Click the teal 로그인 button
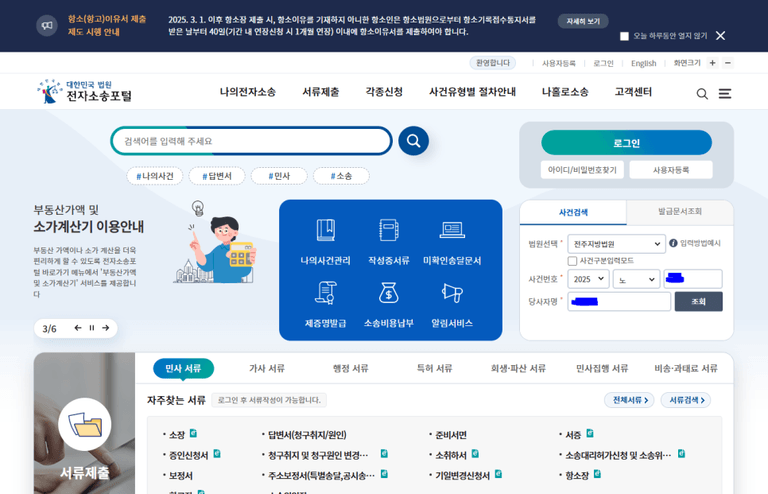 [x=626, y=143]
